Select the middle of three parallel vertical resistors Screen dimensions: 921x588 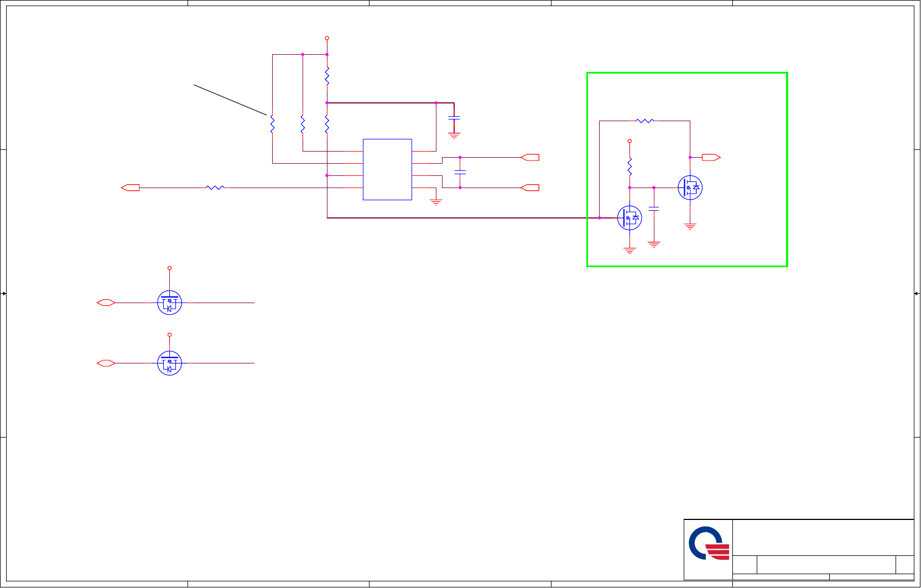pyautogui.click(x=303, y=124)
